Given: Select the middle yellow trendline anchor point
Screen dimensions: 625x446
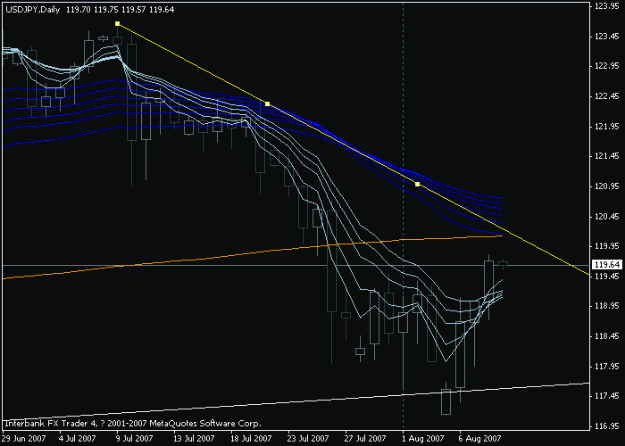Looking at the screenshot, I should point(267,104).
